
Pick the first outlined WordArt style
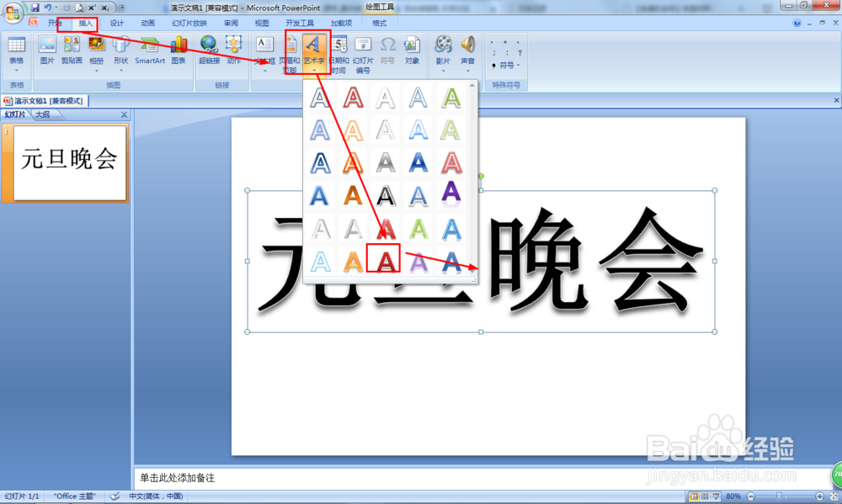(x=320, y=98)
